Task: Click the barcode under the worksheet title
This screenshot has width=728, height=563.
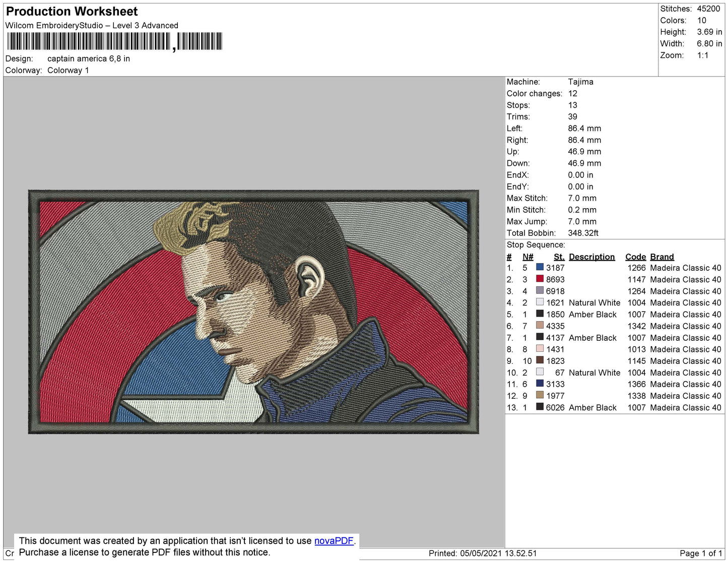Action: (x=114, y=41)
